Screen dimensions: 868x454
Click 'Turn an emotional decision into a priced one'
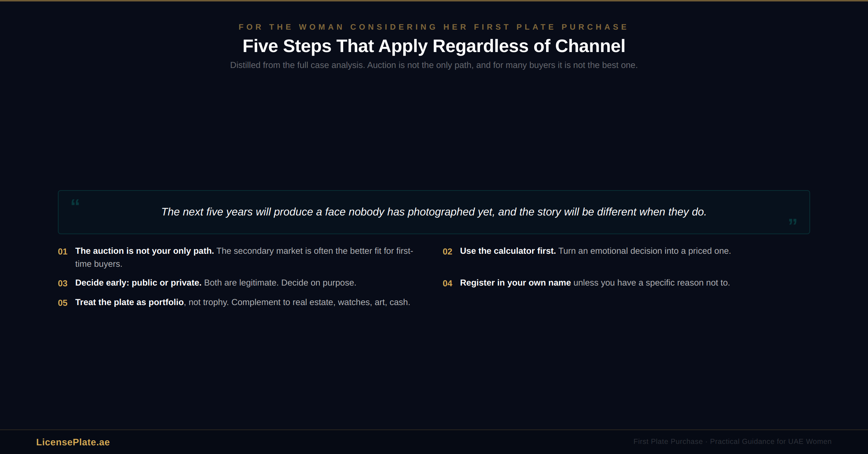point(644,251)
